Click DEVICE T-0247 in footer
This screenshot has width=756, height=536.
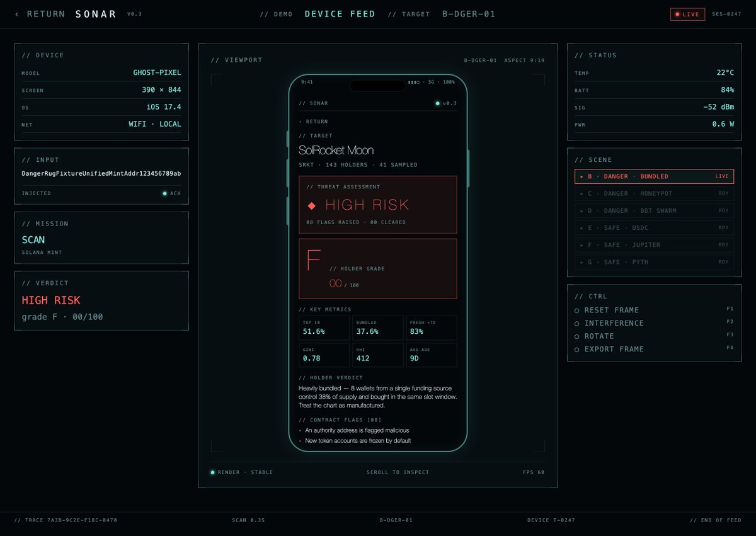click(551, 520)
